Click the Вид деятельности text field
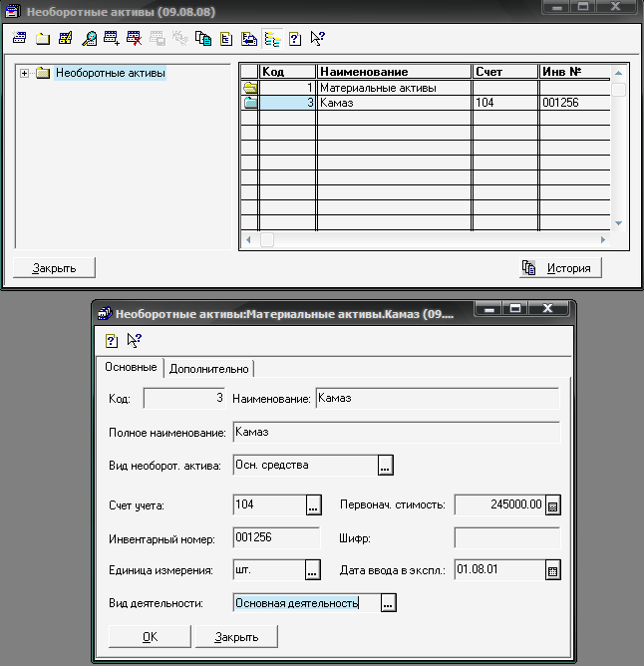The image size is (644, 666). (306, 603)
